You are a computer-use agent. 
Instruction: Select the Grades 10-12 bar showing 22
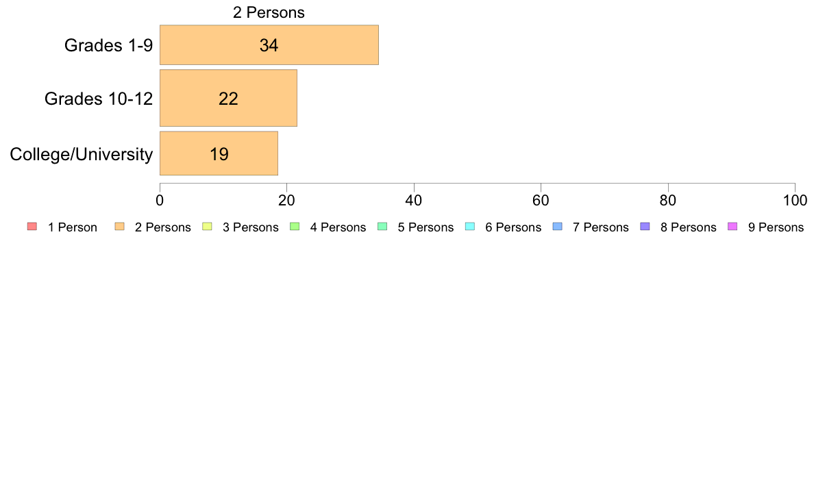tap(228, 98)
